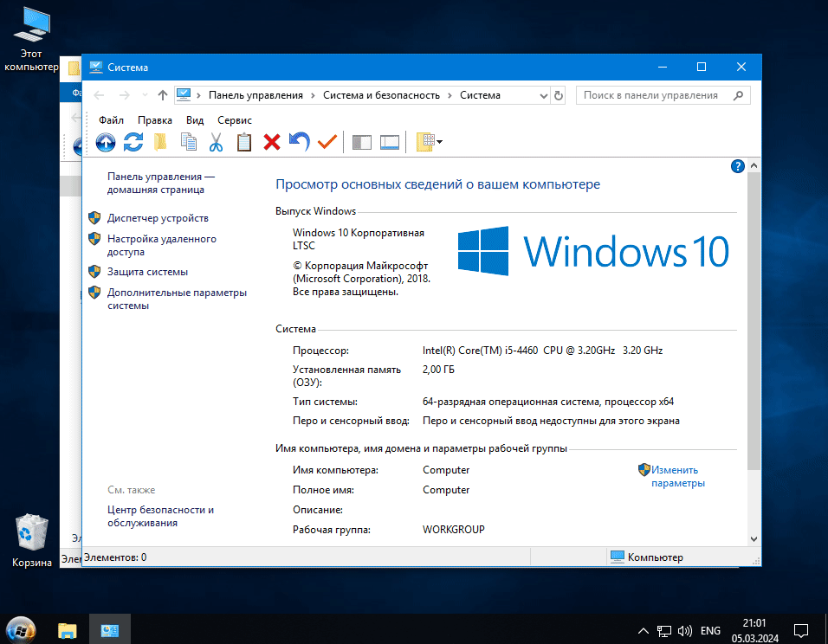Open the Правка menu
The height and width of the screenshot is (644, 828).
coord(155,120)
